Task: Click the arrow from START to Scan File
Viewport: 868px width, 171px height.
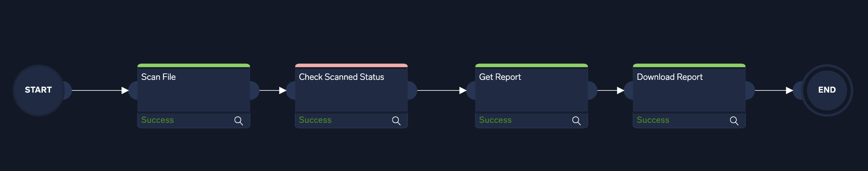Action: [x=100, y=90]
